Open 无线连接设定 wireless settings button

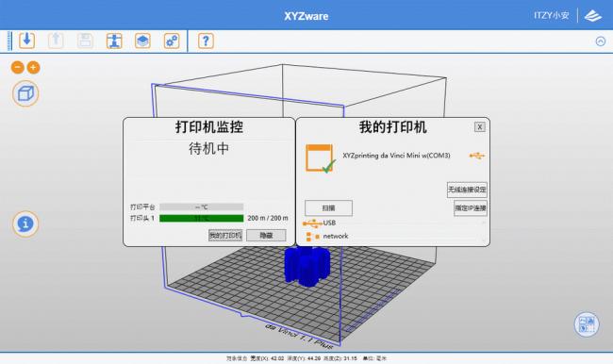pos(467,190)
